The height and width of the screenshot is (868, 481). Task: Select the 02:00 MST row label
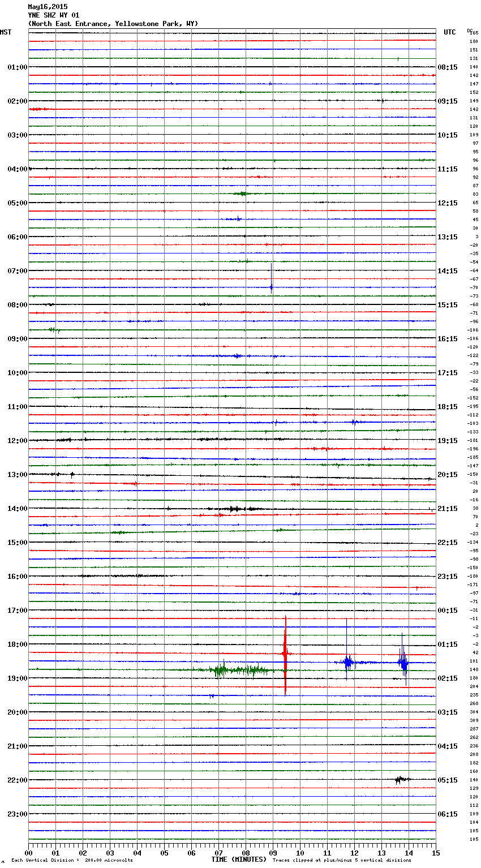[x=17, y=101]
